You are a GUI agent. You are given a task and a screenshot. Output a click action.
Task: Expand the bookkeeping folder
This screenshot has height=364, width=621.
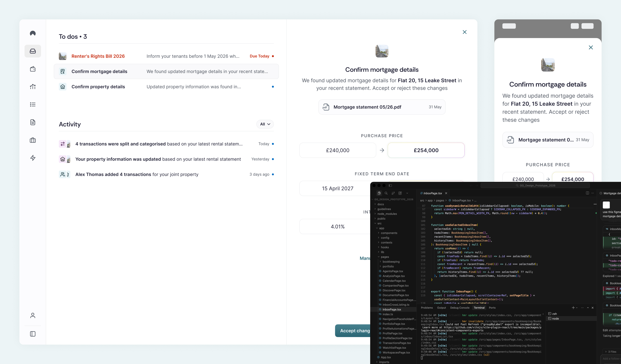pos(393,262)
